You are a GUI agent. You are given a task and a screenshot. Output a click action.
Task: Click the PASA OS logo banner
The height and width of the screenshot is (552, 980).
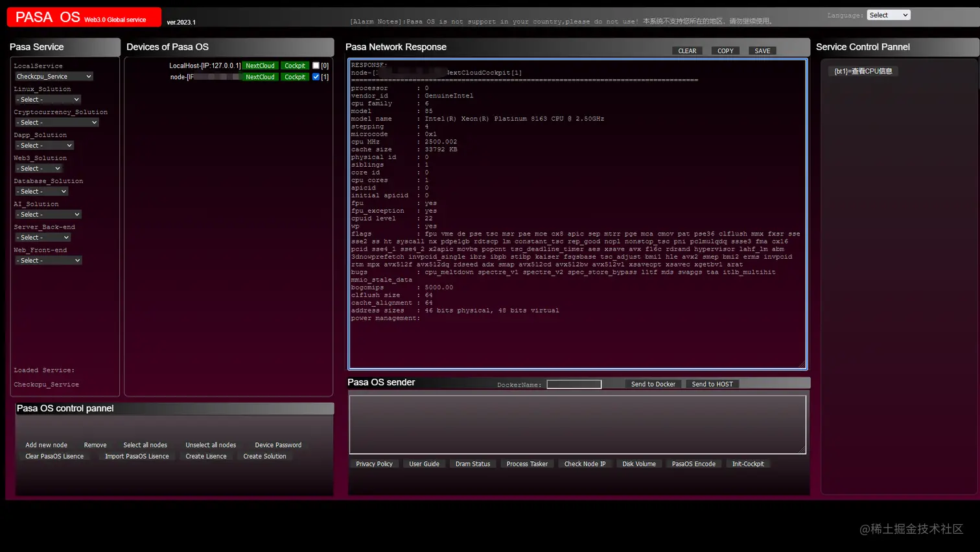click(x=84, y=17)
